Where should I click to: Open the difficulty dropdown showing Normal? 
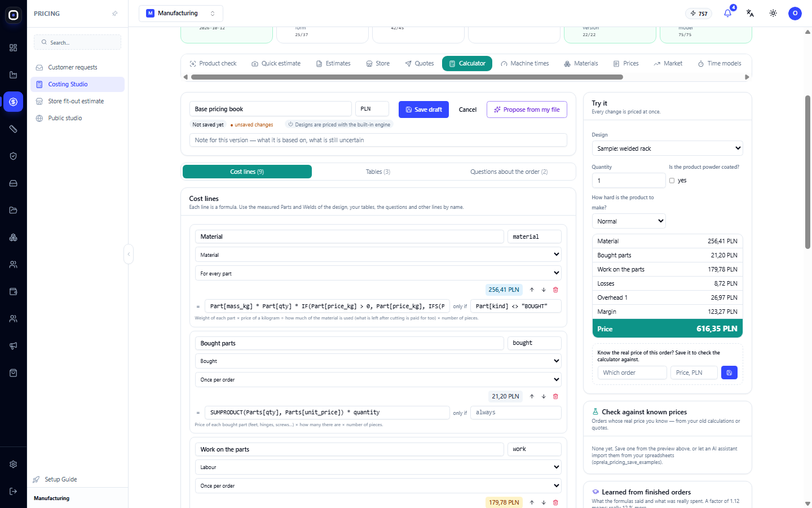[629, 221]
